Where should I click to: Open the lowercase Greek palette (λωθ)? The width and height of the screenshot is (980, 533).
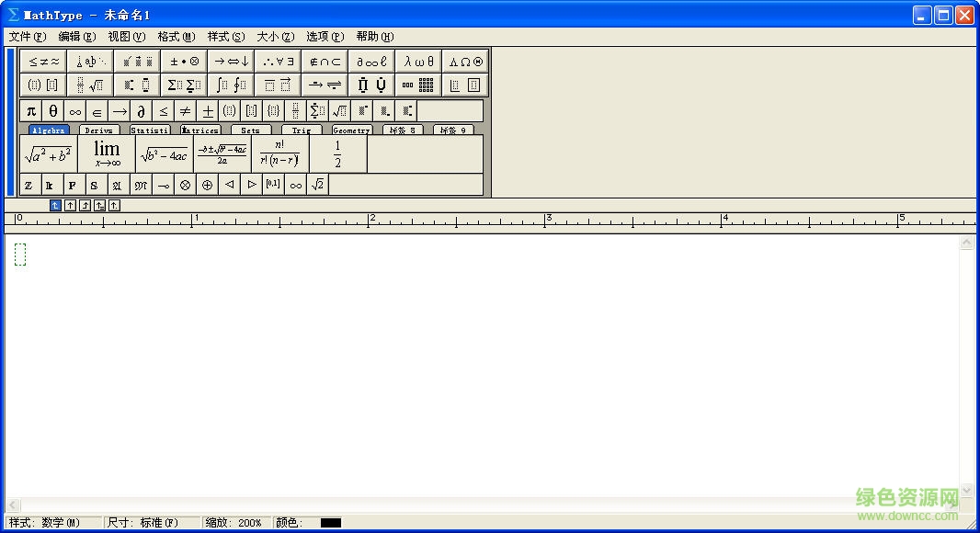(x=418, y=62)
